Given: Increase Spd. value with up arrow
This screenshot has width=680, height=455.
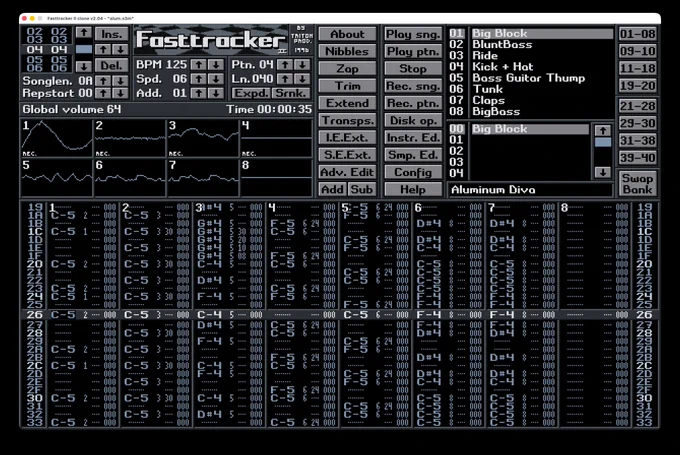Looking at the screenshot, I should [x=199, y=79].
